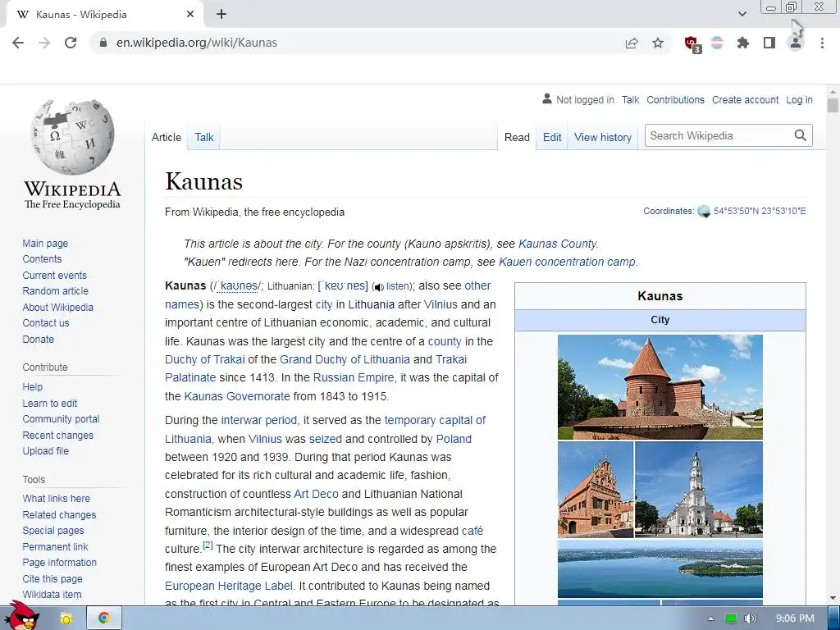Open the Kaunas Castle infobox photo
The width and height of the screenshot is (840, 630).
click(x=660, y=387)
